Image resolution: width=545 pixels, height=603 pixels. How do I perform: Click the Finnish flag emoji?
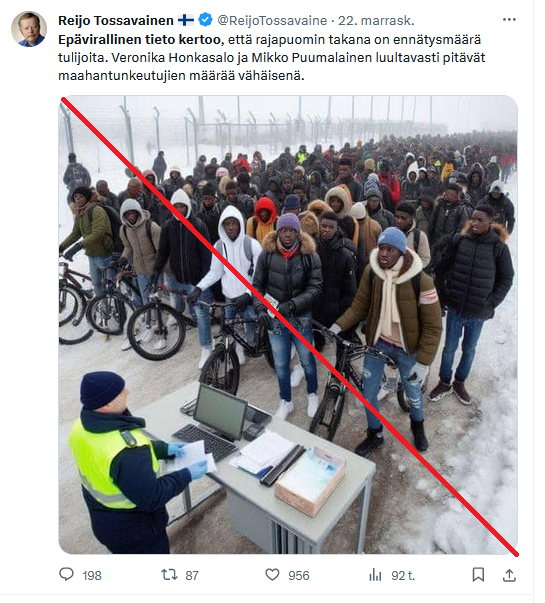(186, 20)
